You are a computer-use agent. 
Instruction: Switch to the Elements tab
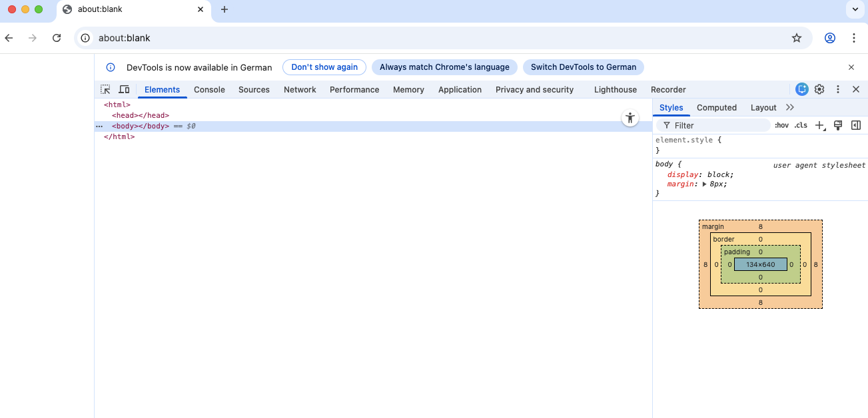click(x=162, y=89)
